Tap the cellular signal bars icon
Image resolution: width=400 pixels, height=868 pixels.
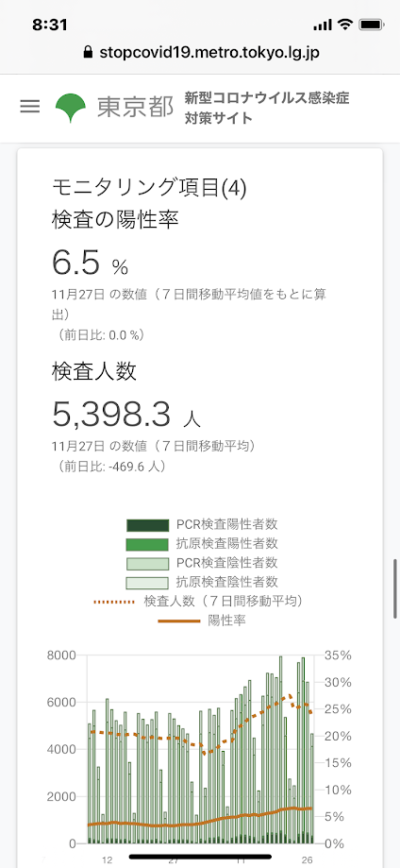click(x=322, y=26)
